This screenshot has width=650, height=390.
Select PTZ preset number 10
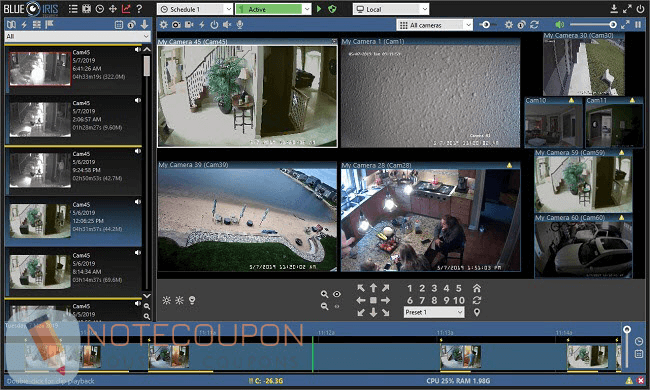click(x=458, y=300)
